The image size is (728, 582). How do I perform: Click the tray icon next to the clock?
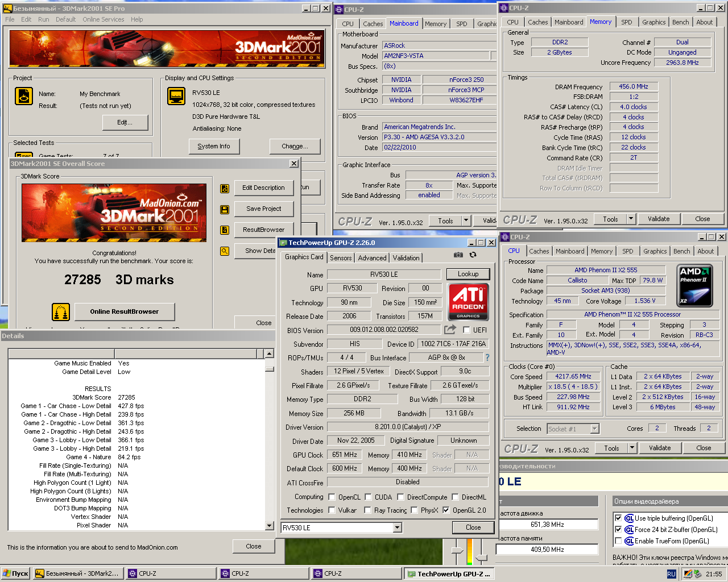click(x=697, y=574)
